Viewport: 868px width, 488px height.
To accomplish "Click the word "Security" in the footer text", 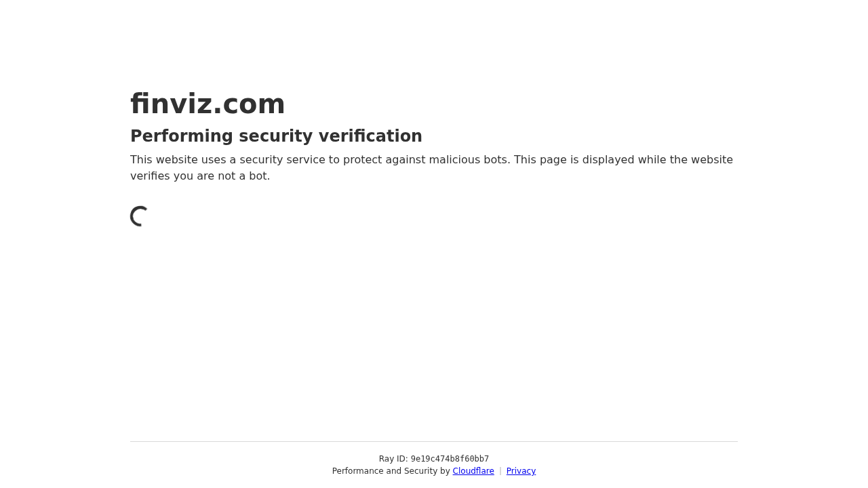I will [421, 471].
